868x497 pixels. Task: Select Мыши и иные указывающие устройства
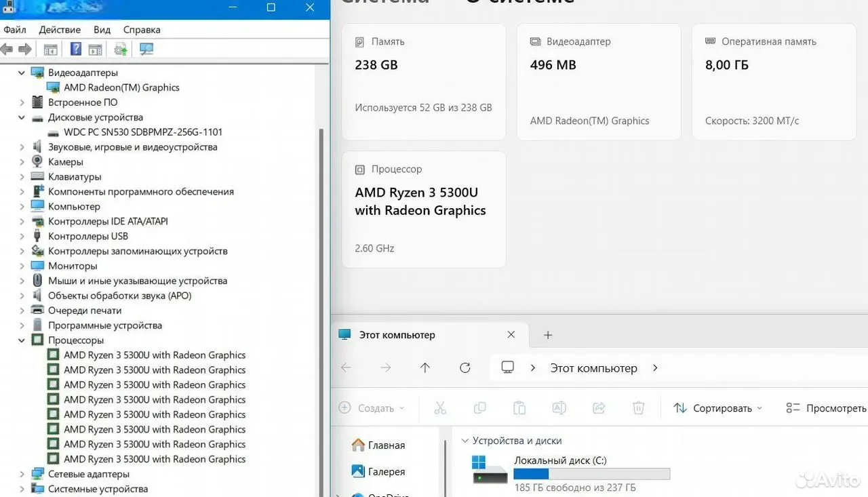tap(138, 281)
